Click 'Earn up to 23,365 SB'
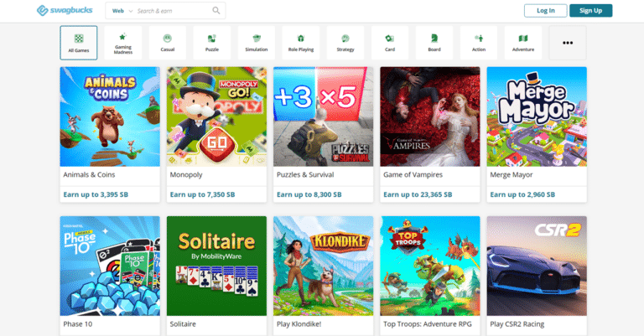Image resolution: width=644 pixels, height=336 pixels. coord(418,194)
